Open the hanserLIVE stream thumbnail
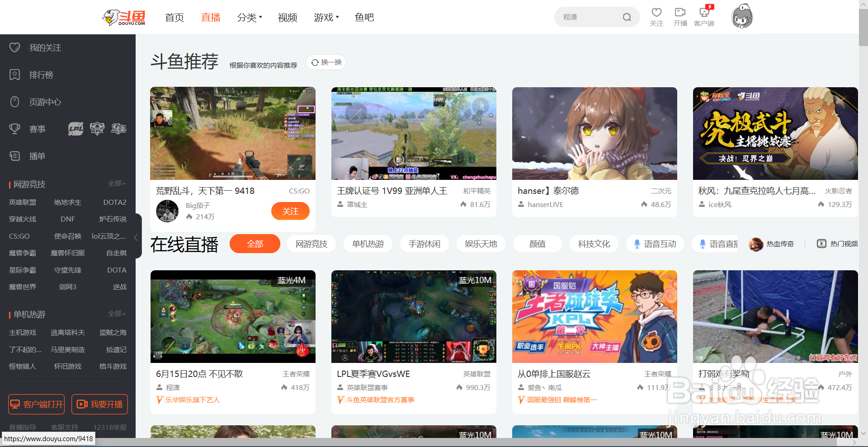Viewport: 868px width, 447px height. point(594,133)
